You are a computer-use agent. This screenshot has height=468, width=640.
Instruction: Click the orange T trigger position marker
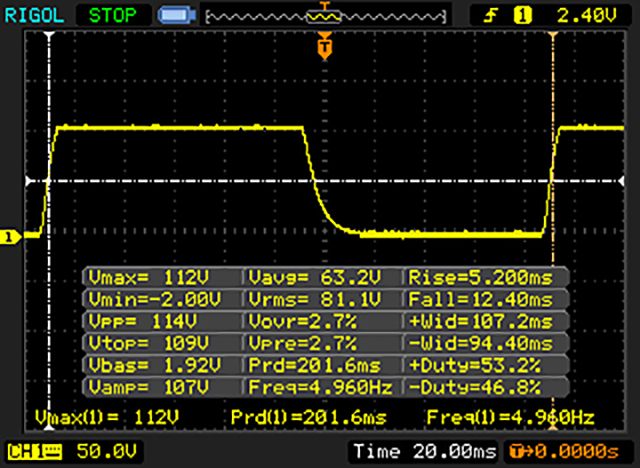pos(323,46)
